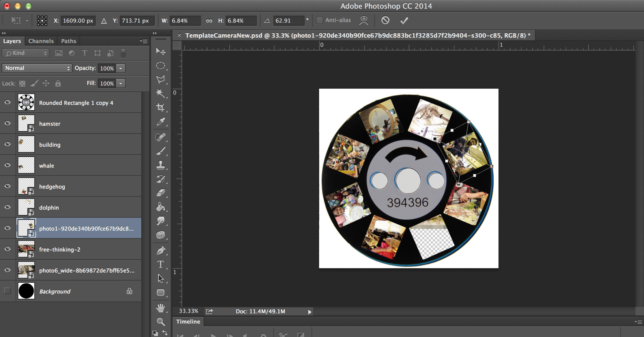Enable the Anti-alias checkbox

[x=320, y=21]
